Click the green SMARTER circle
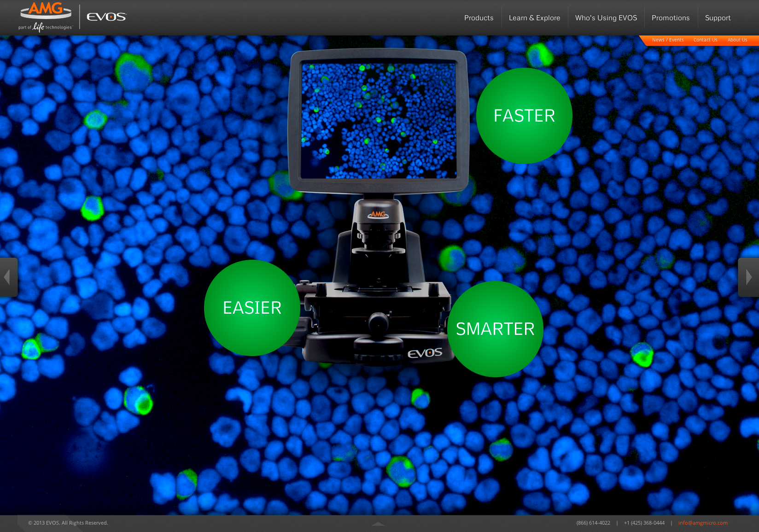Viewport: 759px width, 532px height. click(495, 329)
